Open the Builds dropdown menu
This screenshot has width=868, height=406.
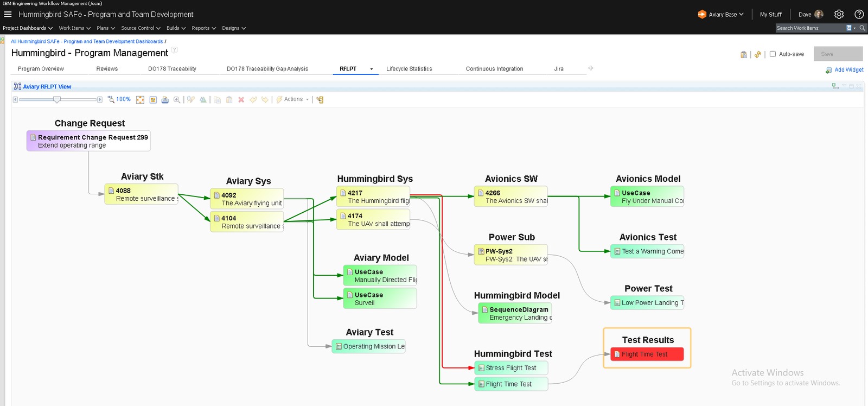(x=176, y=28)
